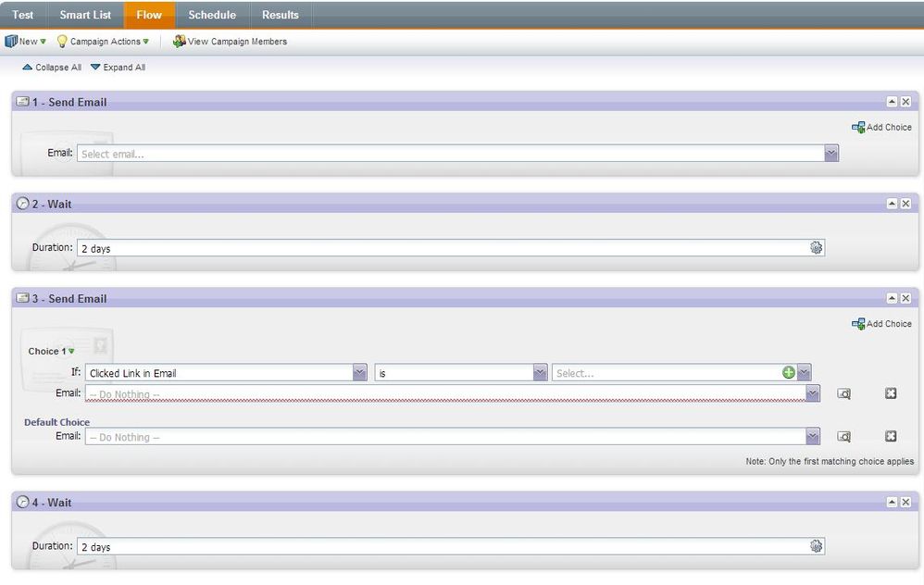Click the step 1 Send Email header icon
Image resolution: width=924 pixels, height=585 pixels.
[22, 102]
